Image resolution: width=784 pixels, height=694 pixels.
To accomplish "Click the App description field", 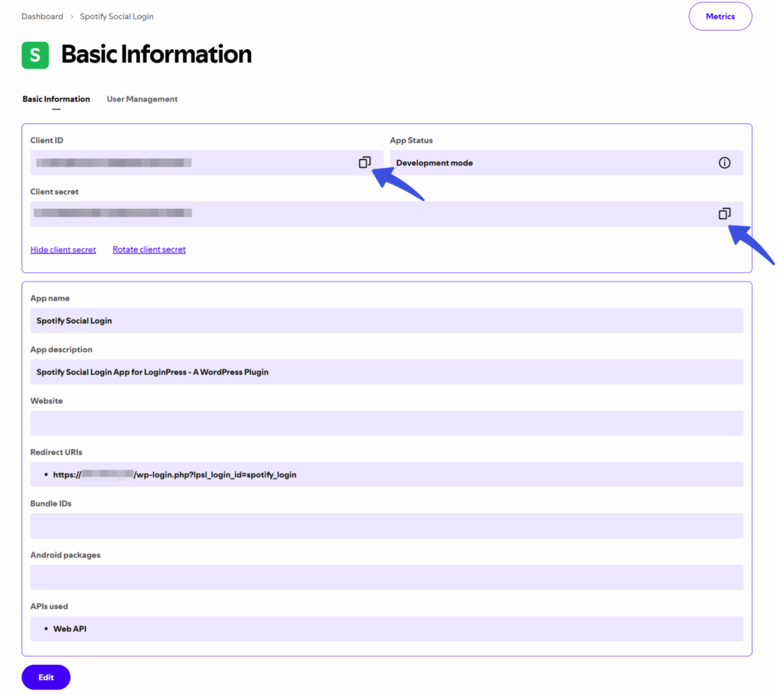I will click(x=387, y=372).
